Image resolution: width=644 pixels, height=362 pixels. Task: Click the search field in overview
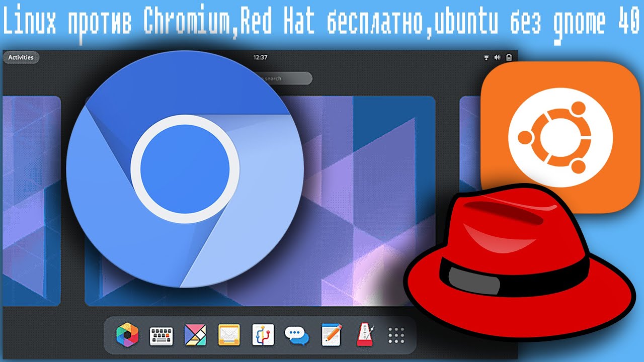tap(284, 78)
